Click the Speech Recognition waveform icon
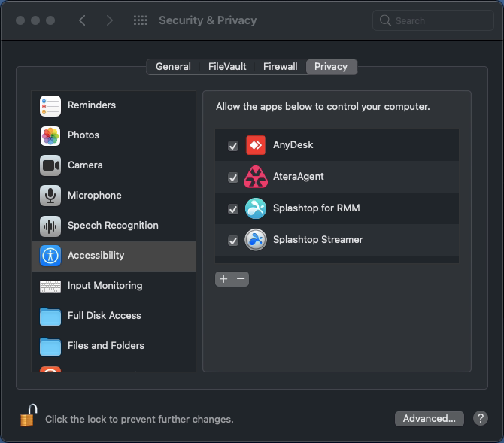Image resolution: width=504 pixels, height=443 pixels. 50,226
